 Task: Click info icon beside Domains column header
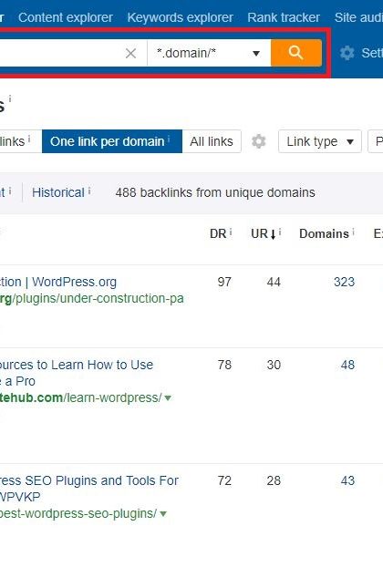(x=354, y=232)
